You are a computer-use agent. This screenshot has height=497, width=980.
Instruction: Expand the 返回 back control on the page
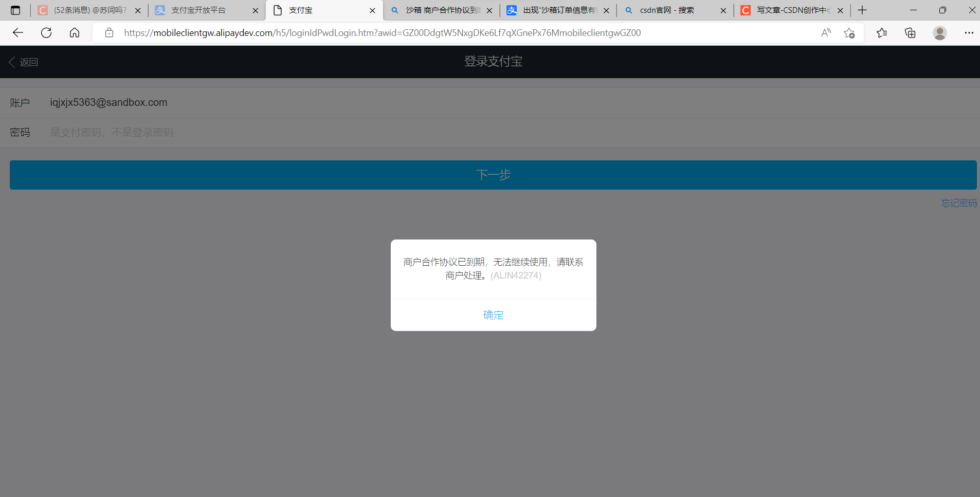click(23, 62)
